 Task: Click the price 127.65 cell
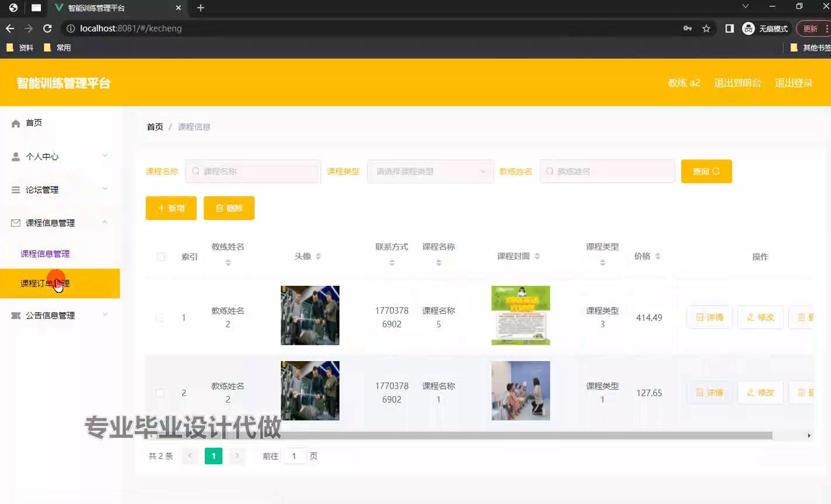649,393
